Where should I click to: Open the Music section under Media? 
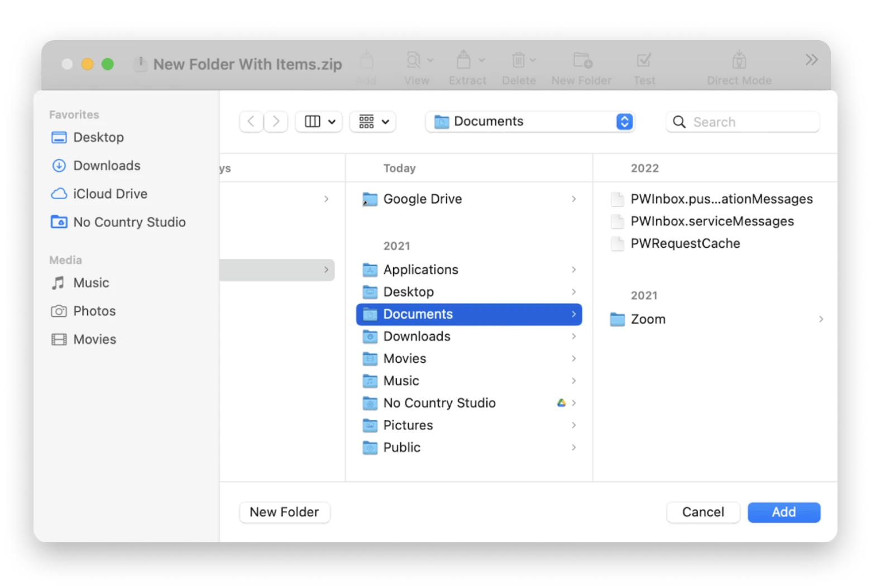click(91, 283)
